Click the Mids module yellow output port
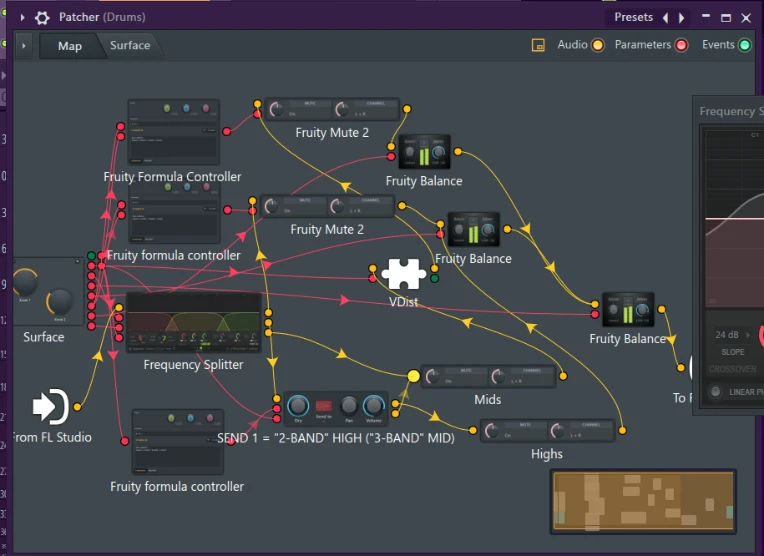Screen dimensions: 764x556 coord(563,376)
